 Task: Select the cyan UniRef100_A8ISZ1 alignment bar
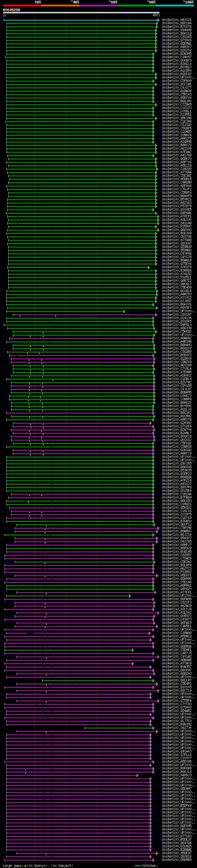(81, 20)
